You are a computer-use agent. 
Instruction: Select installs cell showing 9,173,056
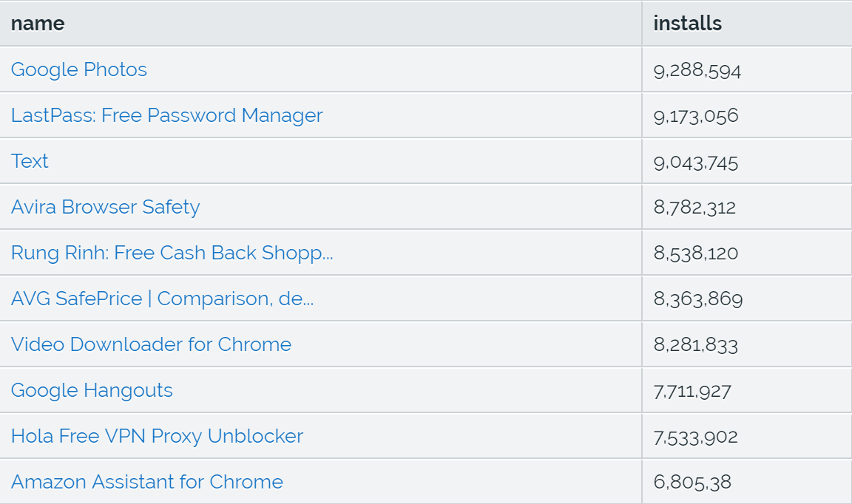click(746, 115)
